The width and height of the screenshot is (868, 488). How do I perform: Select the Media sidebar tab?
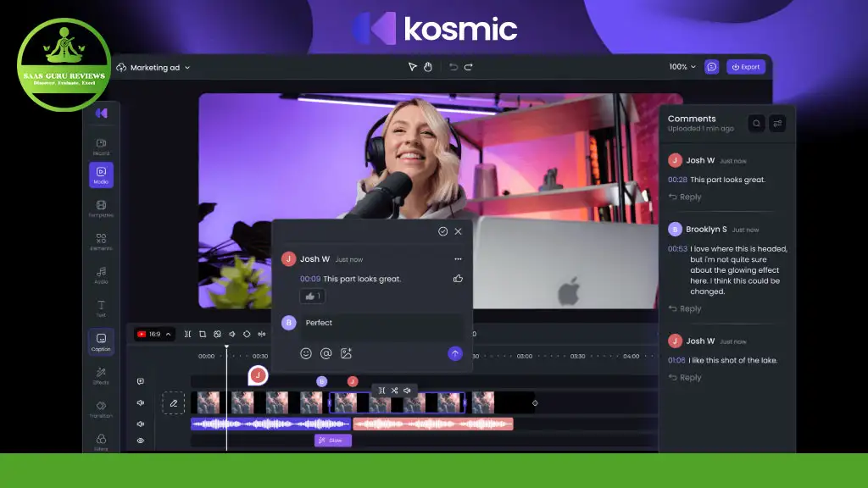(102, 175)
